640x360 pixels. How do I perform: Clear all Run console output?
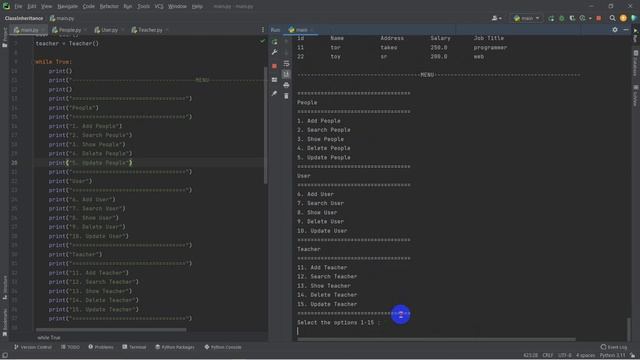pos(286,96)
